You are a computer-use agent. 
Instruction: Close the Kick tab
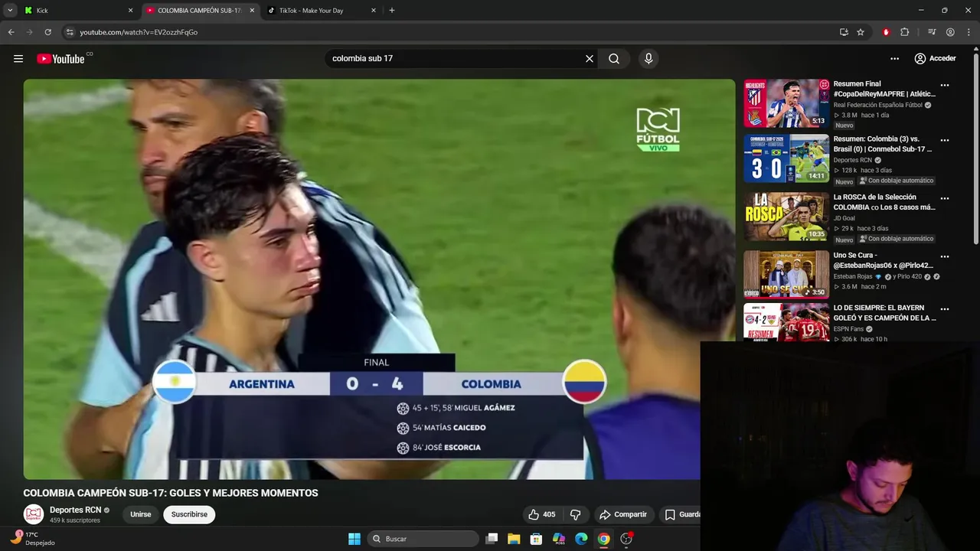[x=130, y=11]
